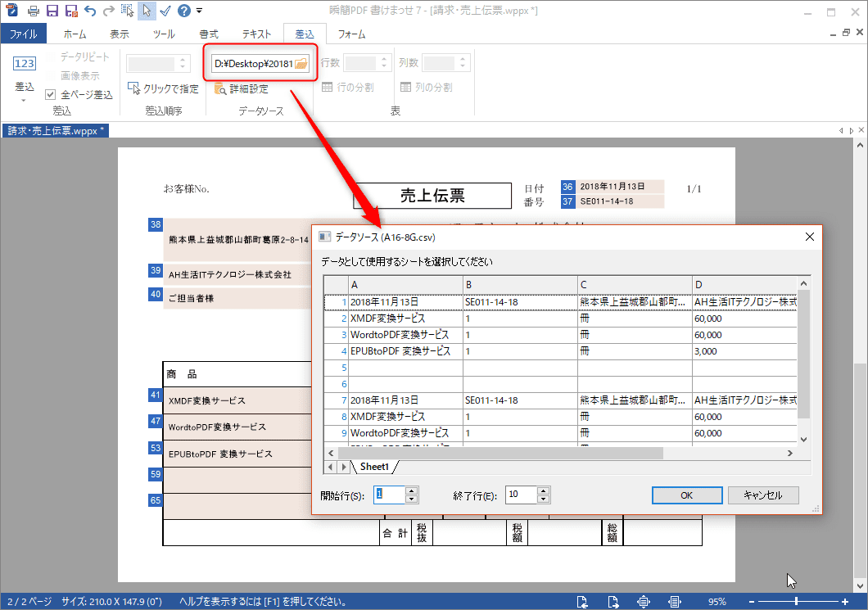The width and height of the screenshot is (868, 610).
Task: Browse data source with folder icon
Action: point(301,64)
